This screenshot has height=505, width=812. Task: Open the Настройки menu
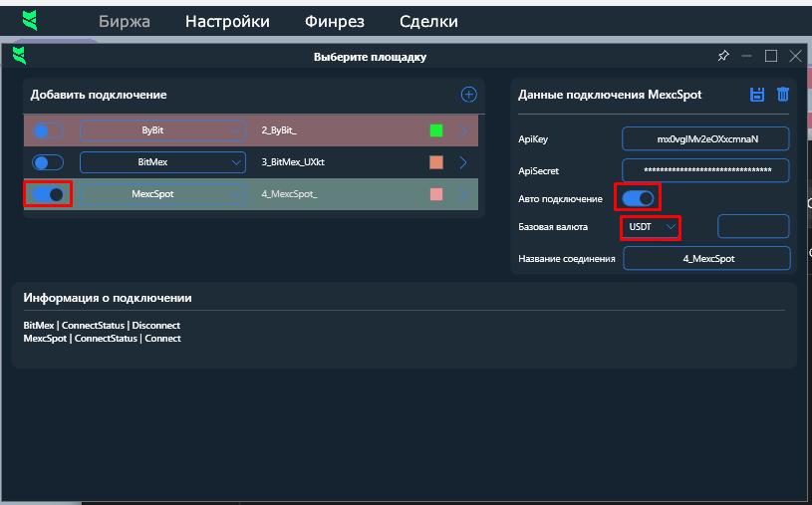(x=227, y=21)
